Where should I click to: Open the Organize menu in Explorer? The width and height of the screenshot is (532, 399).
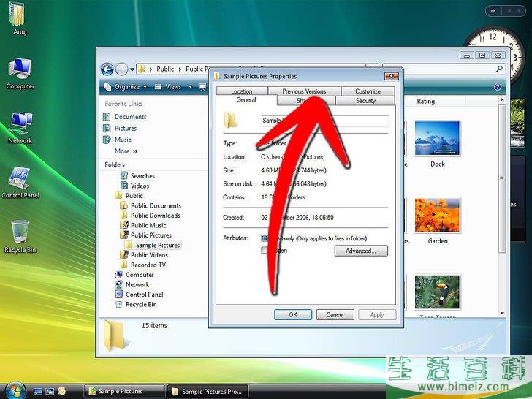126,87
